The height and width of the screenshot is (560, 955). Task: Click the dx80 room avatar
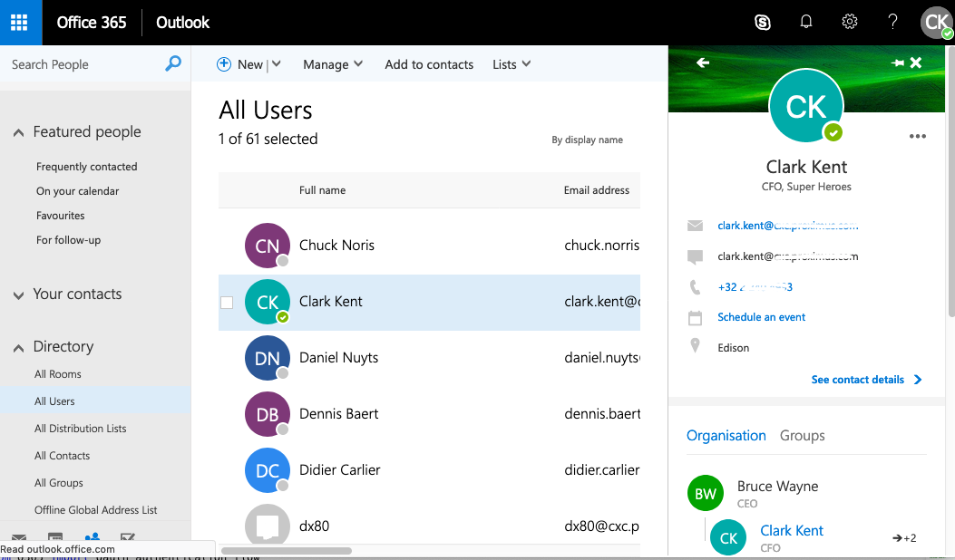267,525
